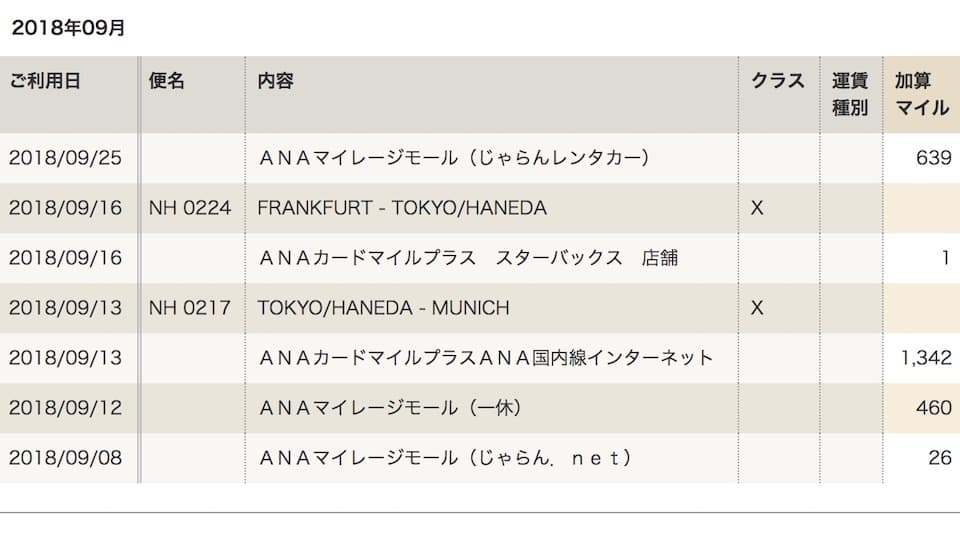
Task: Click the 2018年09月 month heading
Action: tap(69, 28)
